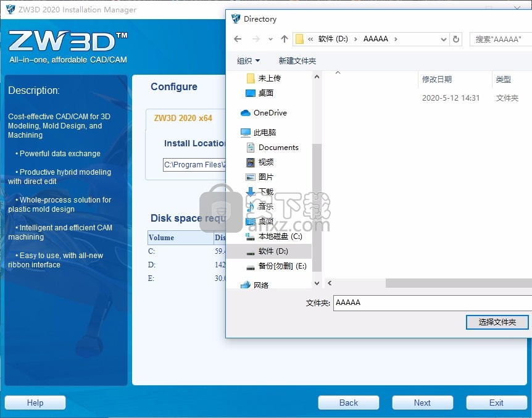Select 此电脑 in navigation pane

(265, 132)
